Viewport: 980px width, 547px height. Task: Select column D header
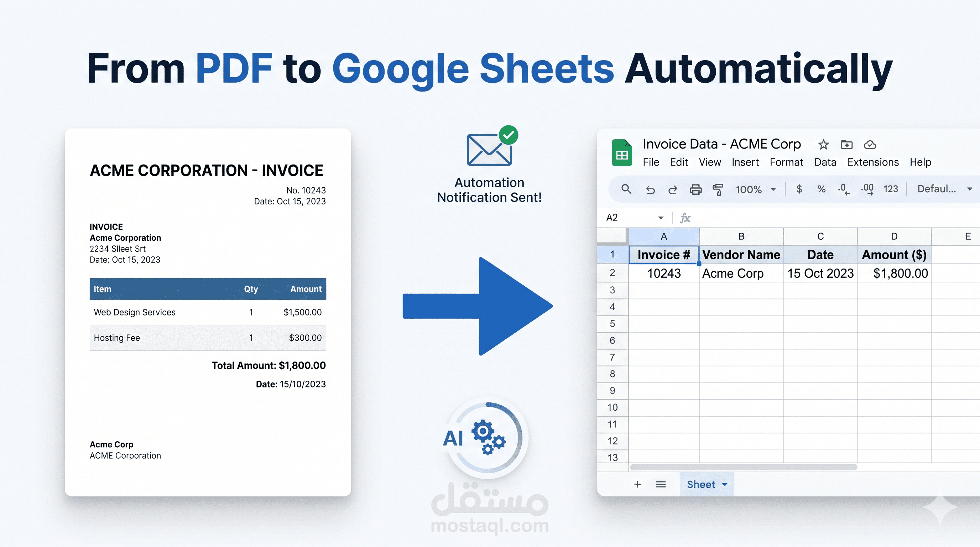pyautogui.click(x=895, y=236)
